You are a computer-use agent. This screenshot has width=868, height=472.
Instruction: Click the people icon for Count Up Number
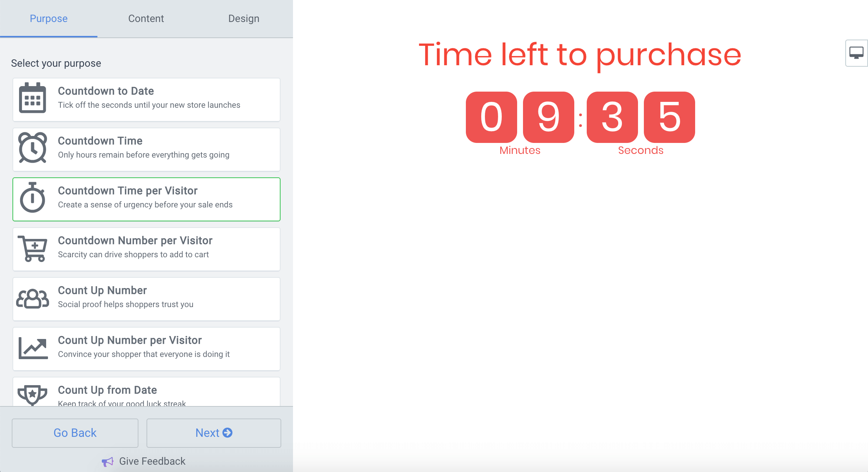[32, 298]
